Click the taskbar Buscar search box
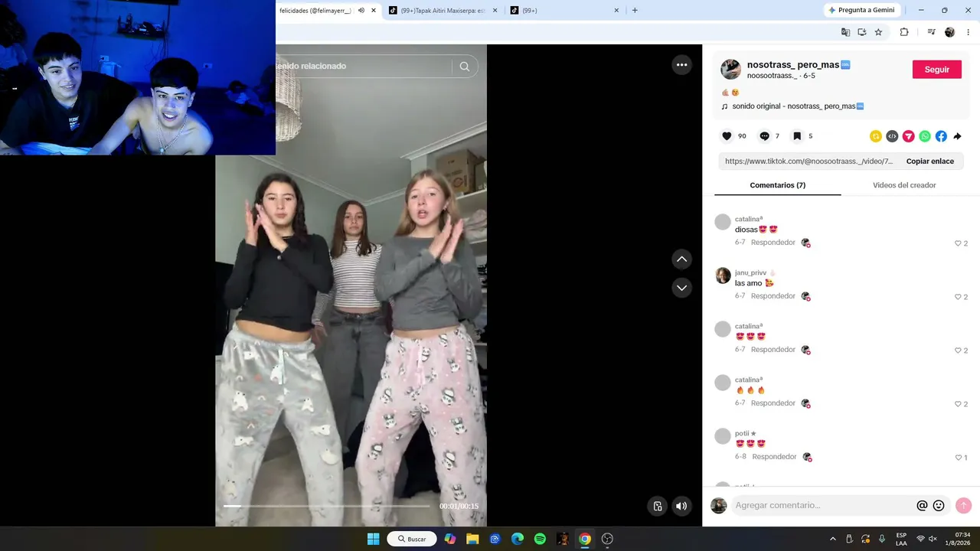Screen dimensions: 980x551 coord(412,539)
